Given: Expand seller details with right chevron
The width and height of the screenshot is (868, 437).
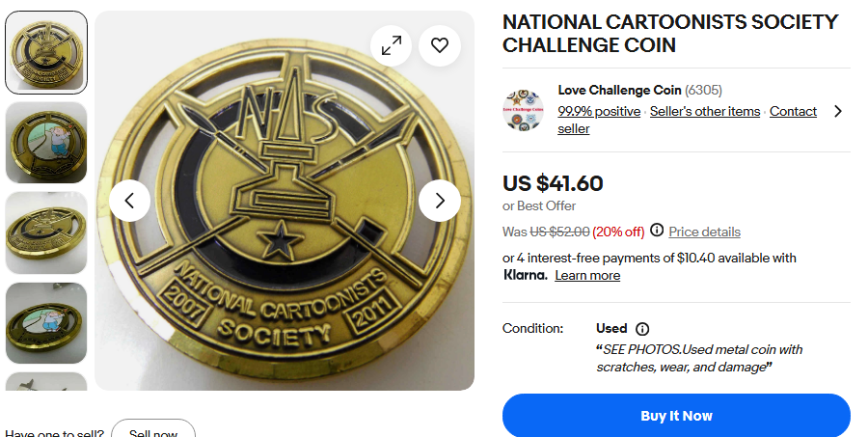Looking at the screenshot, I should 837,111.
